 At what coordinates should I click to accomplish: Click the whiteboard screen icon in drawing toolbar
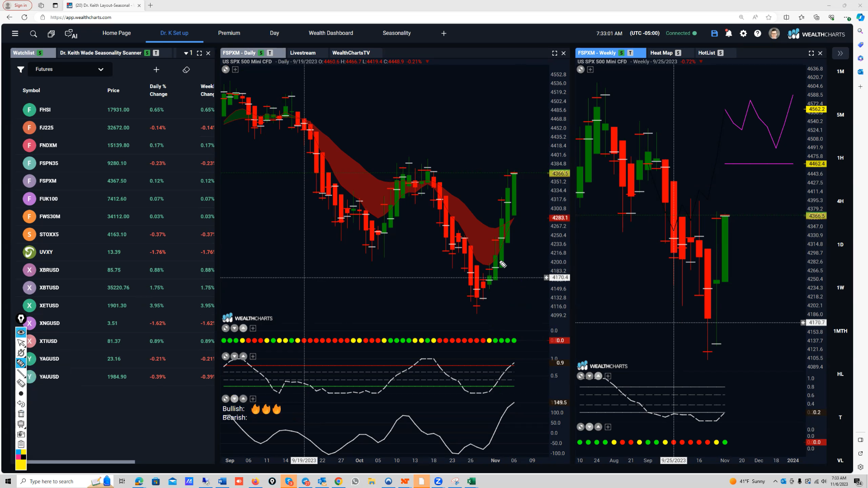pyautogui.click(x=21, y=424)
